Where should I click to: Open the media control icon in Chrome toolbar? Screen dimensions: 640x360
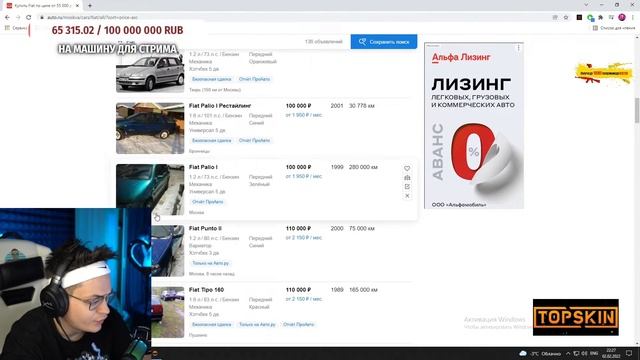coord(611,18)
